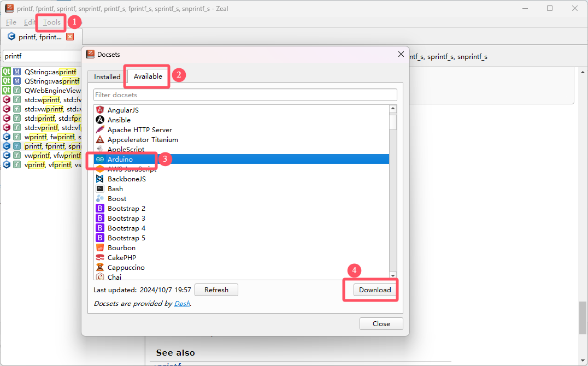588x366 pixels.
Task: Close the Docsets dialog with the X
Action: (x=401, y=55)
